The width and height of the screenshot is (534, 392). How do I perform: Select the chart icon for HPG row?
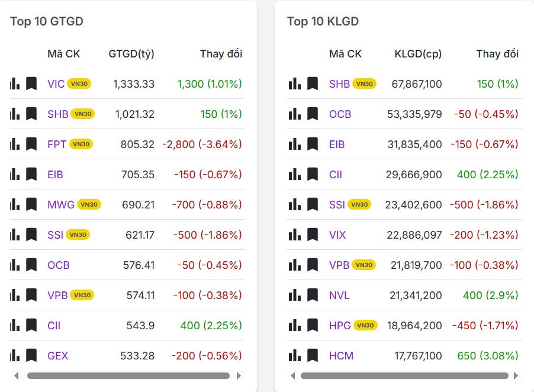click(x=294, y=325)
